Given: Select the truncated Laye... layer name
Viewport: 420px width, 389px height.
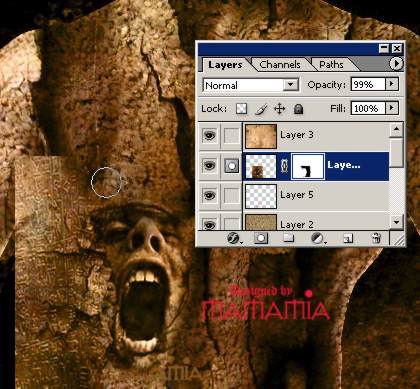Looking at the screenshot, I should pyautogui.click(x=344, y=165).
